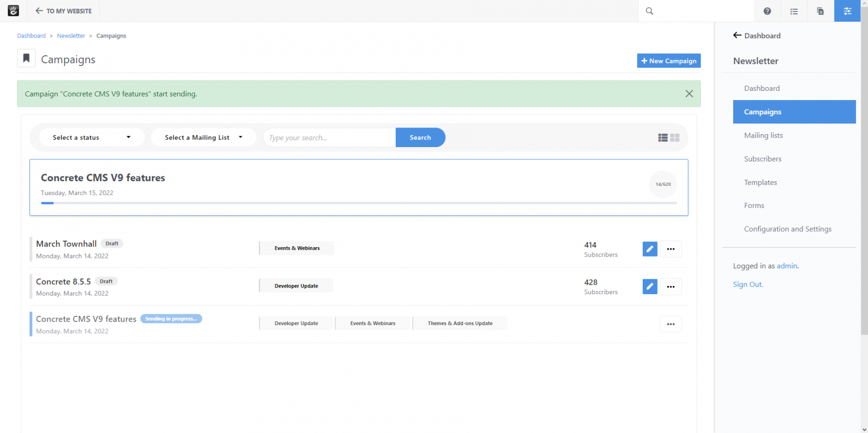Image resolution: width=868 pixels, height=433 pixels.
Task: Edit the Concrete 8.5.5 campaign via pencil icon
Action: (x=650, y=286)
